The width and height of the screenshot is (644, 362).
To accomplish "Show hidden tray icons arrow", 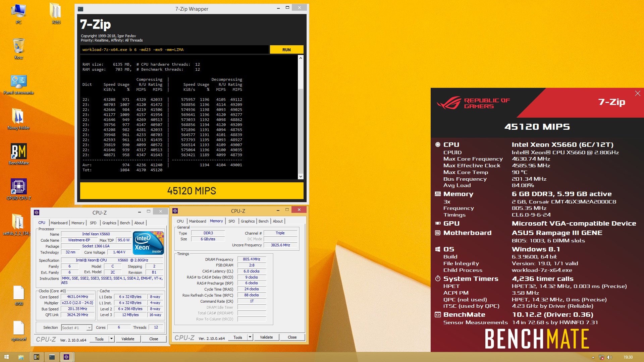I will (593, 357).
